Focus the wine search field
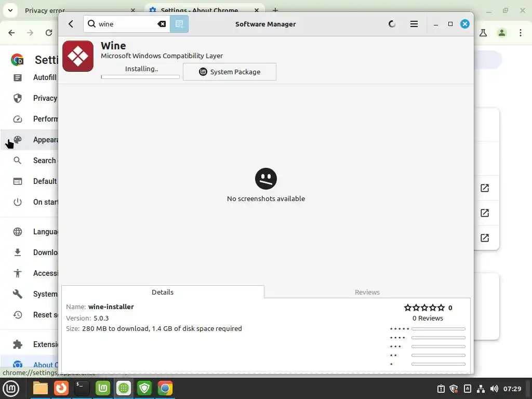The height and width of the screenshot is (399, 532). click(x=127, y=24)
